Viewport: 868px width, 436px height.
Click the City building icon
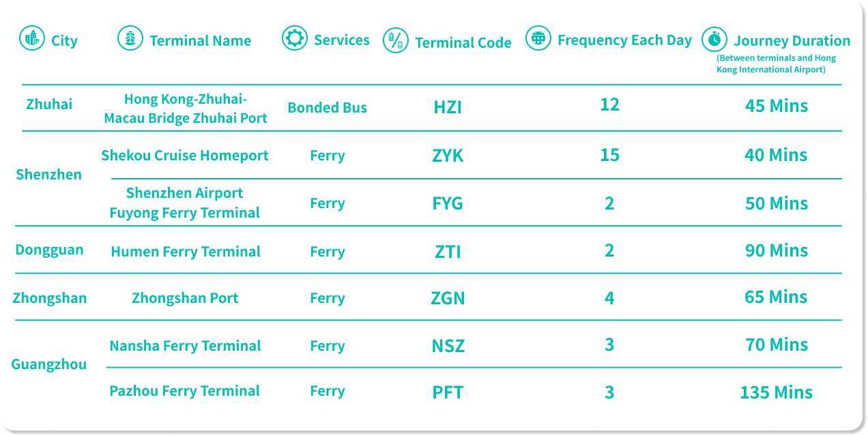pyautogui.click(x=31, y=38)
